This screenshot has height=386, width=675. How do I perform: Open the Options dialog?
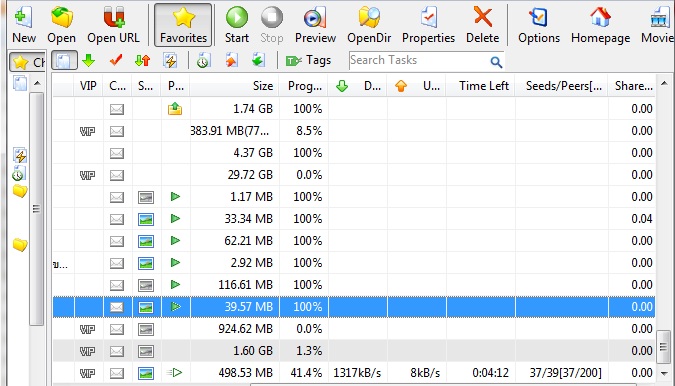[x=539, y=25]
